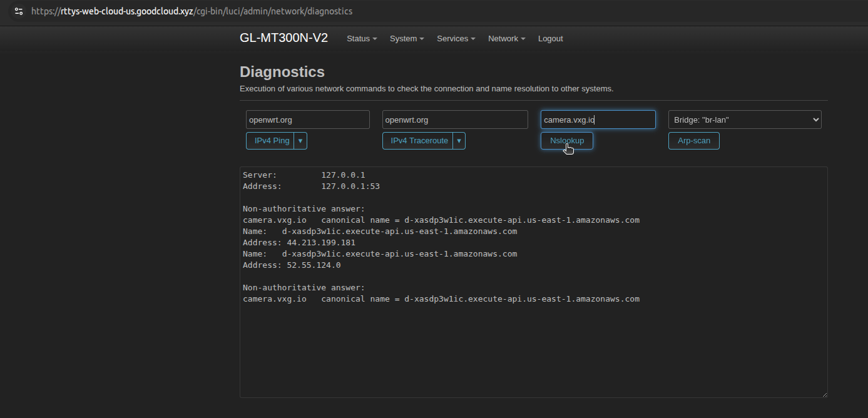Screen dimensions: 868x418
Task: Open the GL-MT300N-V2 home link
Action: [283, 38]
